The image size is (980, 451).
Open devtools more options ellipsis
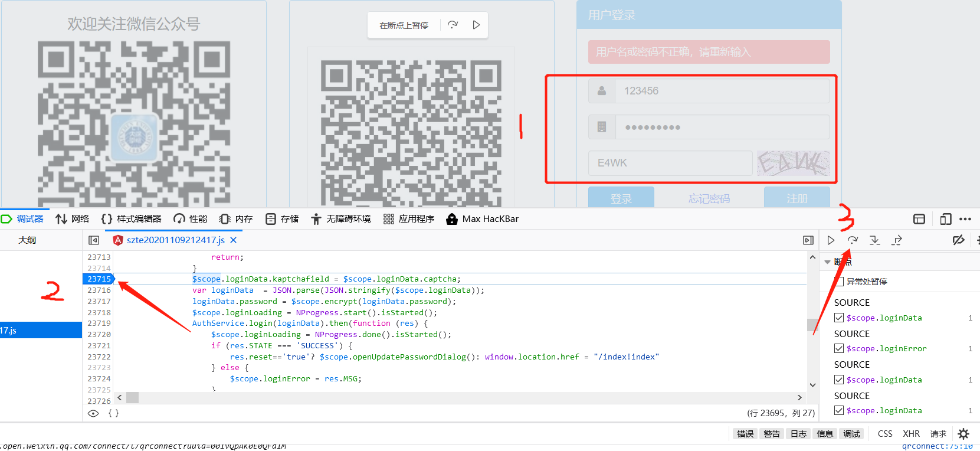(965, 219)
